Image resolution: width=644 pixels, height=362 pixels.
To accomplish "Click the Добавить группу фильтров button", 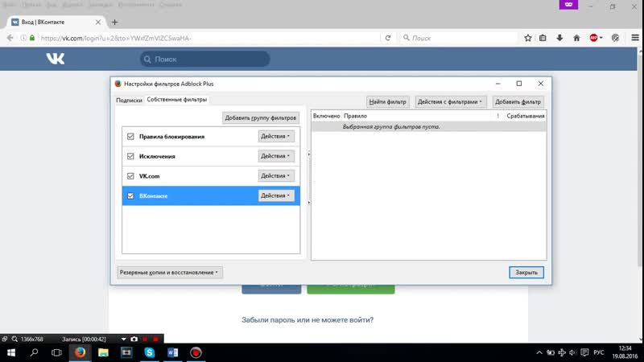I will point(262,118).
